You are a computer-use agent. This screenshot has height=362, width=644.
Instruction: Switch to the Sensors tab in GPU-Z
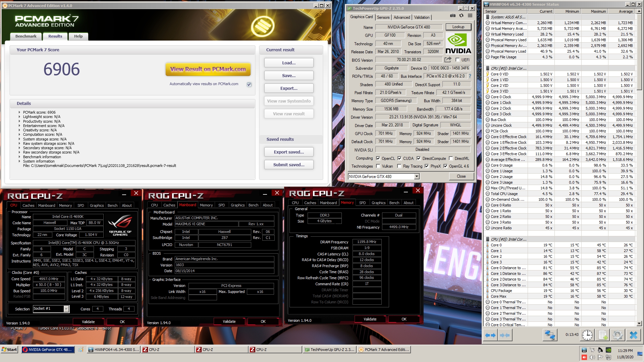383,17
